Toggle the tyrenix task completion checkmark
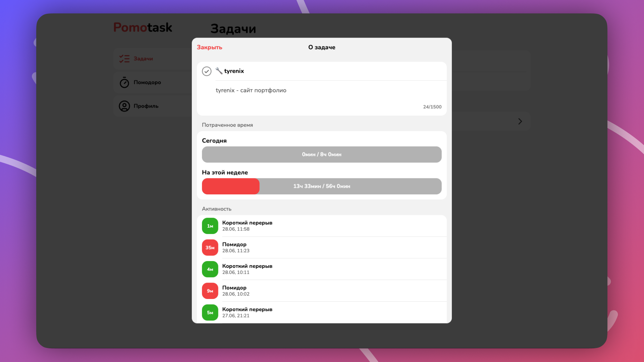 207,71
